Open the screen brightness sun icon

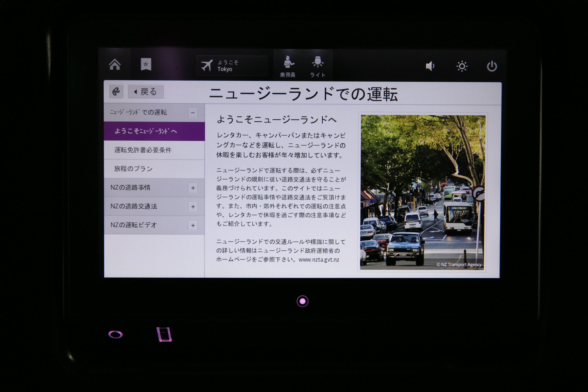coord(462,66)
